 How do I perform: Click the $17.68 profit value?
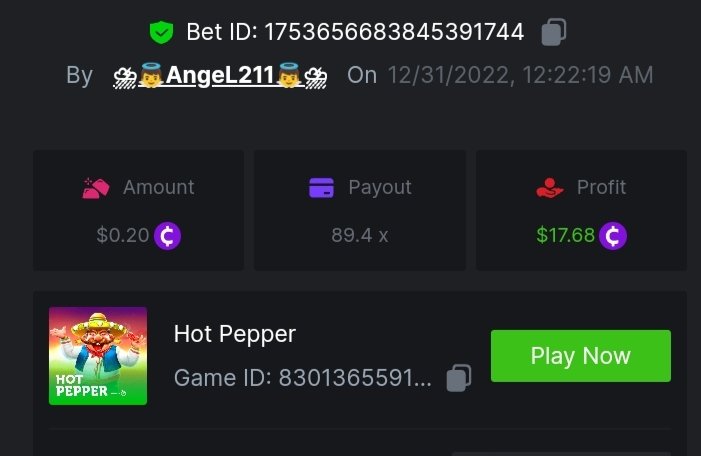tap(566, 236)
